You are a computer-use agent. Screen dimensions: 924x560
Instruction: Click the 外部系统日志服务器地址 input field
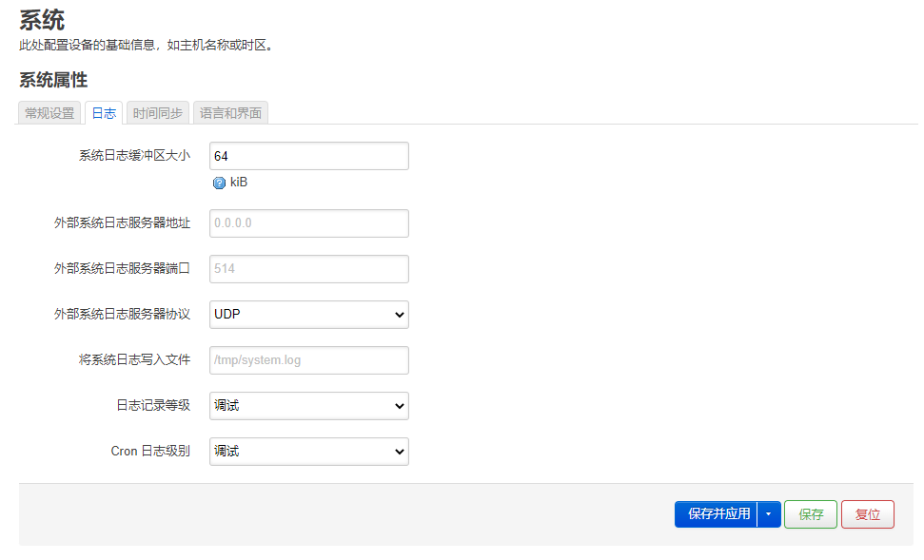308,223
